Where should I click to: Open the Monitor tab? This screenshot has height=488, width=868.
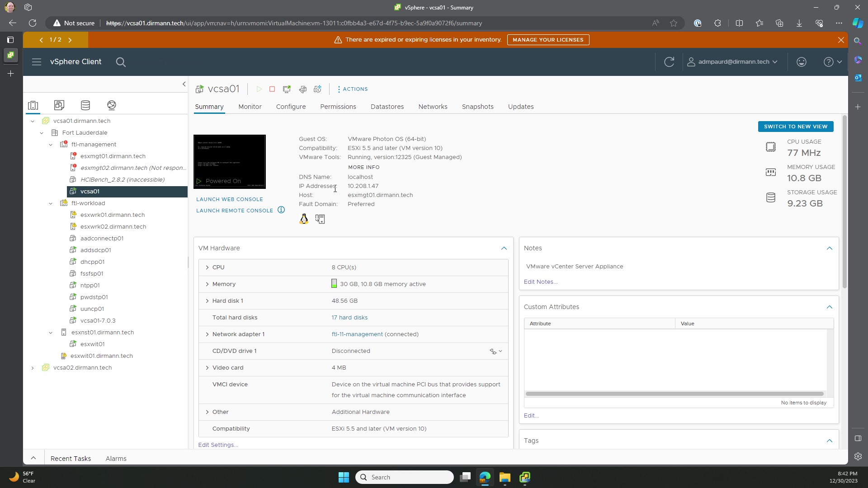click(x=250, y=107)
